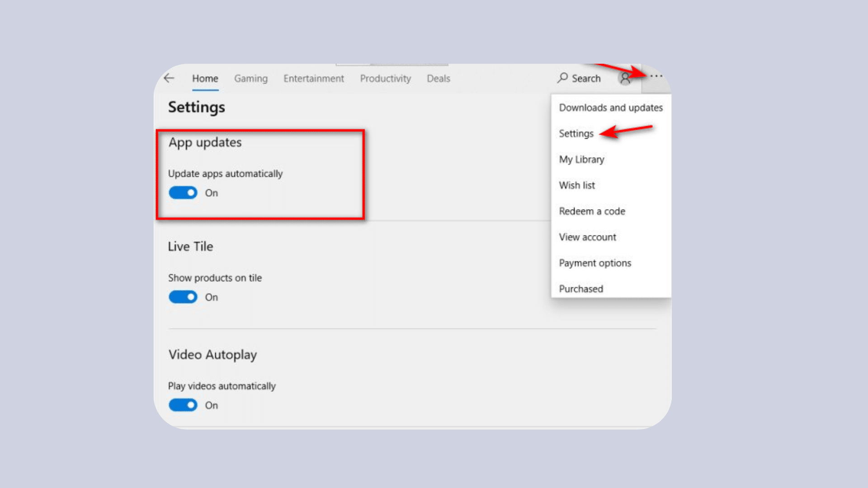Disable Play videos automatically
868x488 pixels.
182,405
